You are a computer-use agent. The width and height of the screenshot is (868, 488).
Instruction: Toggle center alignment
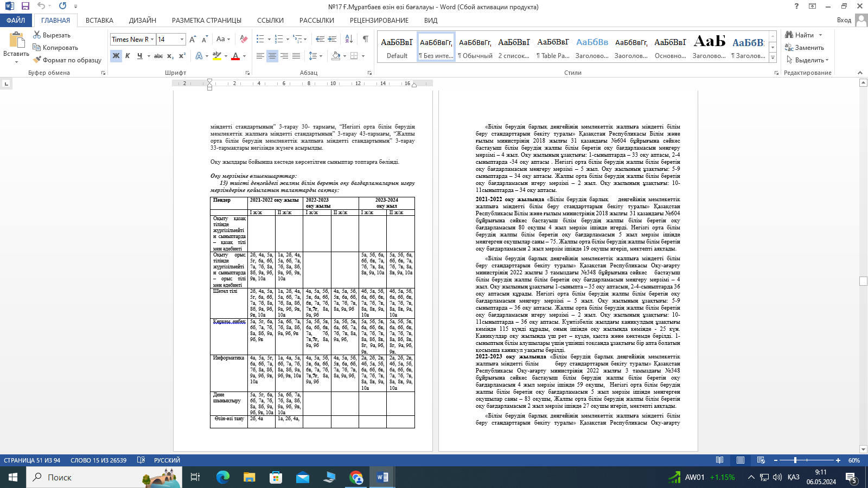pos(272,56)
